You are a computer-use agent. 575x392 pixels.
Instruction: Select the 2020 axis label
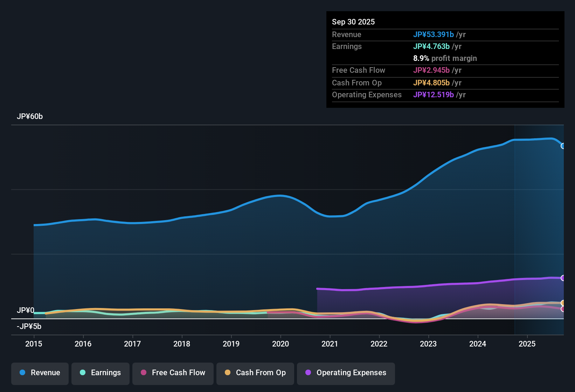click(280, 344)
